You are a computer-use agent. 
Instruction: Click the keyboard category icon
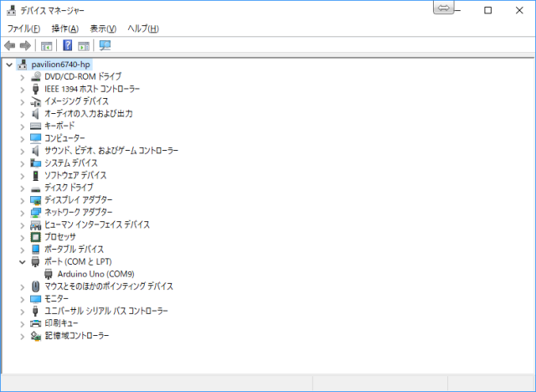tap(35, 126)
